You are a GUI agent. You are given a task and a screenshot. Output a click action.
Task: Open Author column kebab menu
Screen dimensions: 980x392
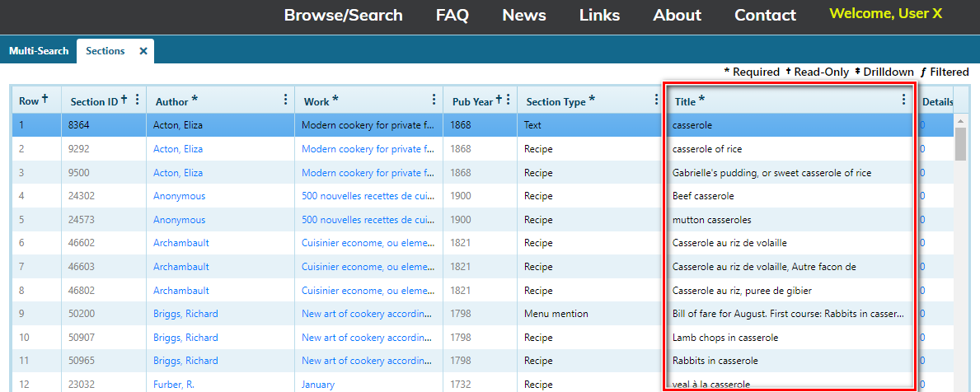point(285,100)
